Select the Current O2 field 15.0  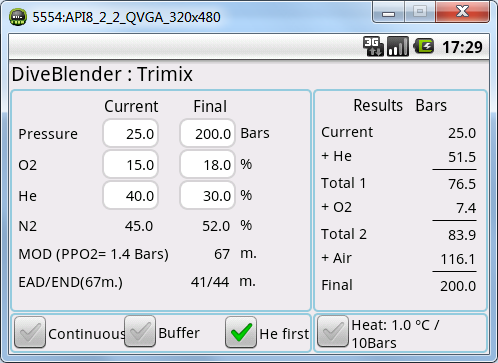(x=130, y=164)
